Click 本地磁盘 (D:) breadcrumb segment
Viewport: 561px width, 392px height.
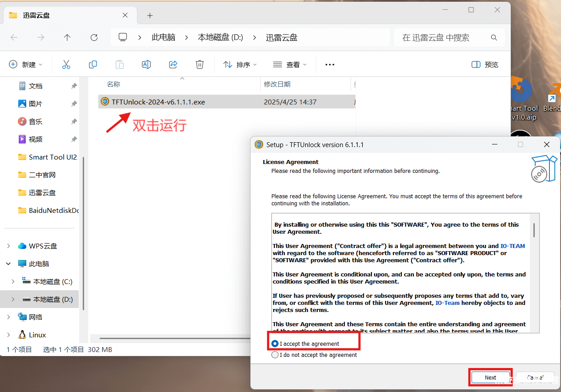[220, 37]
